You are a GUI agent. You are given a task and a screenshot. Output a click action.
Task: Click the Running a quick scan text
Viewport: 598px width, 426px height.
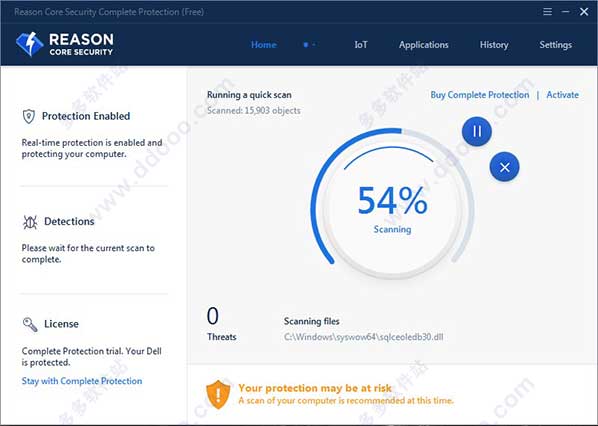[x=249, y=95]
